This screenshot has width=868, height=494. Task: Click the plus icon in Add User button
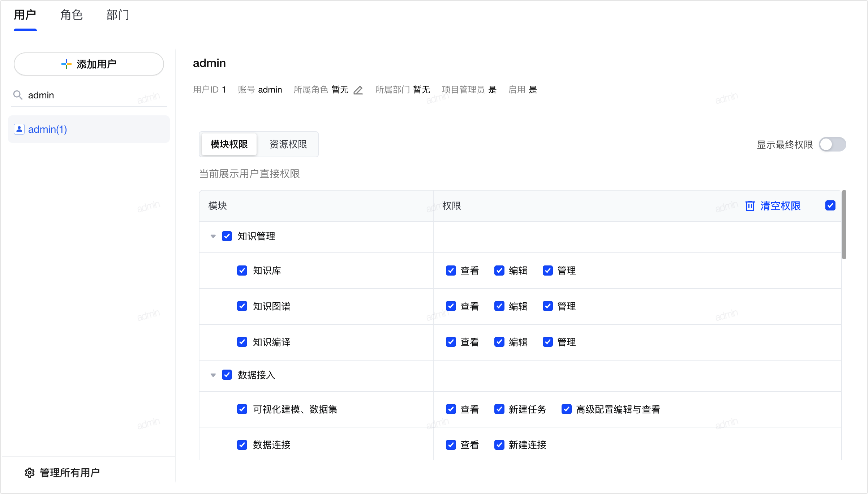tap(66, 64)
